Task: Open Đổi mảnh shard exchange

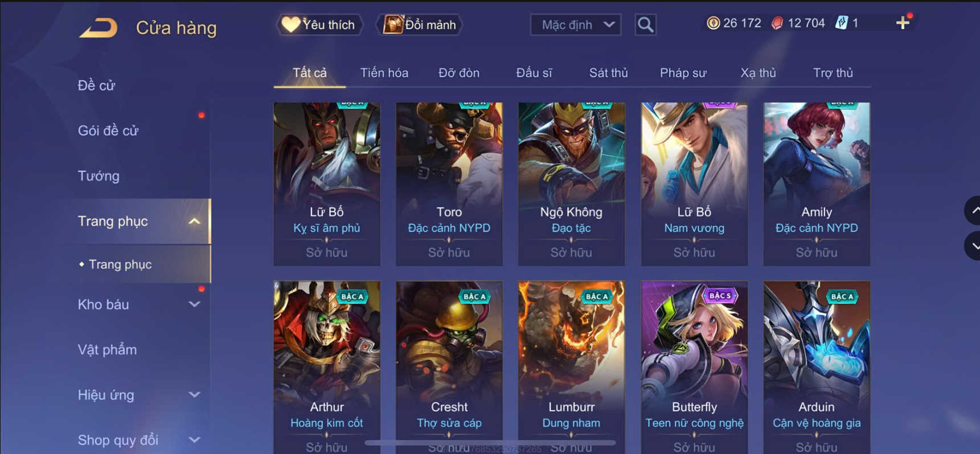Action: (420, 24)
